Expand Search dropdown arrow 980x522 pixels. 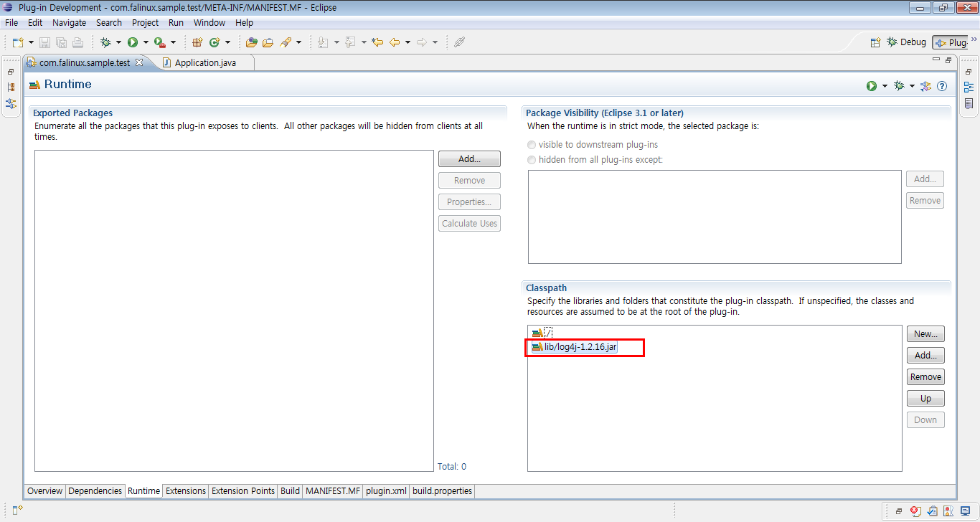click(298, 42)
